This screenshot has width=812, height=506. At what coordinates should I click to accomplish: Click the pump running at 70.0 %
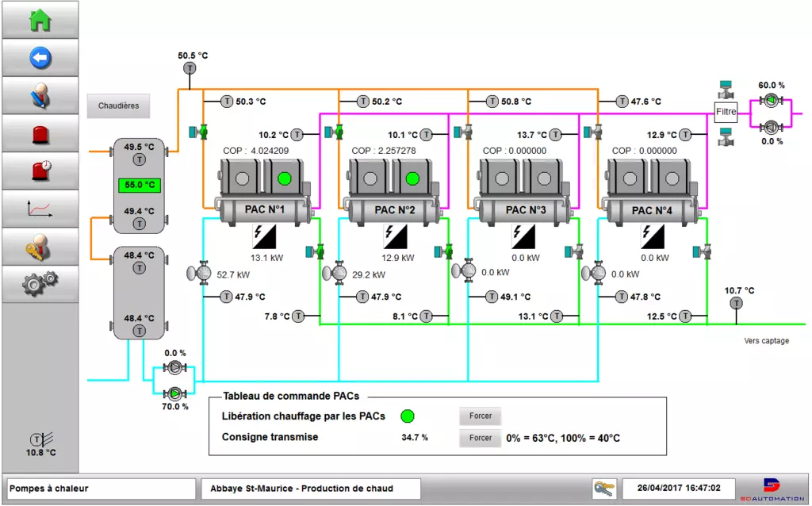click(174, 393)
